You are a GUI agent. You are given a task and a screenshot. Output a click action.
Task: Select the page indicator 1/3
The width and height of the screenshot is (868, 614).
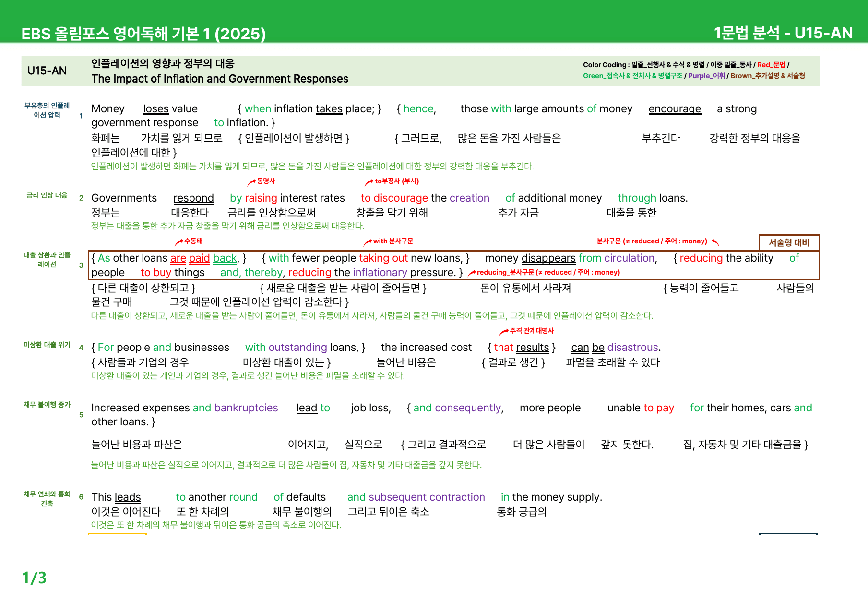pos(35,578)
